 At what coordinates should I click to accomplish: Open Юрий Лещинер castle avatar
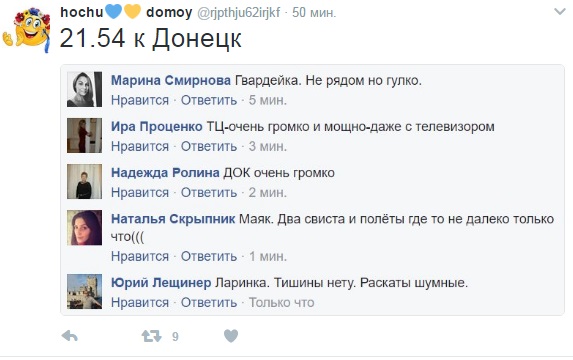pos(84,291)
